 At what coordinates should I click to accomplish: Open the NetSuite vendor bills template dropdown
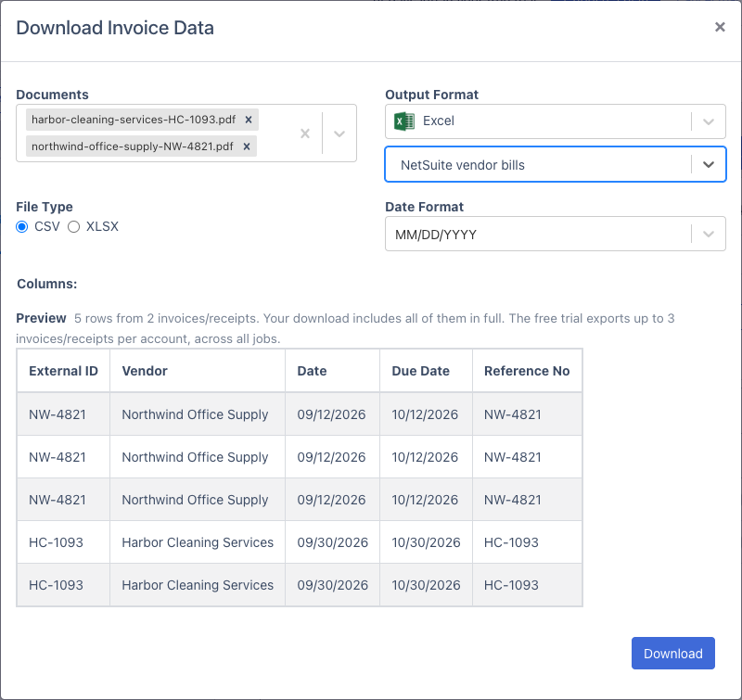[x=709, y=165]
